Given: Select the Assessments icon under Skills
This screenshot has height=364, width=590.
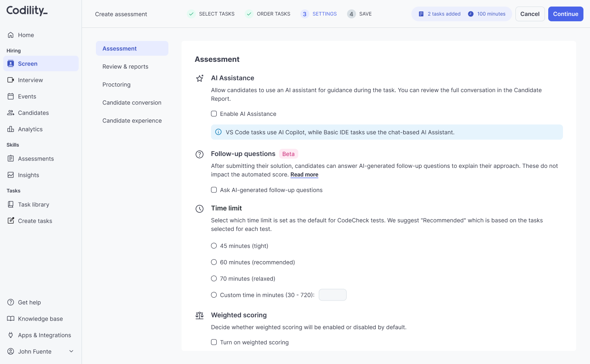Looking at the screenshot, I should click(x=11, y=158).
